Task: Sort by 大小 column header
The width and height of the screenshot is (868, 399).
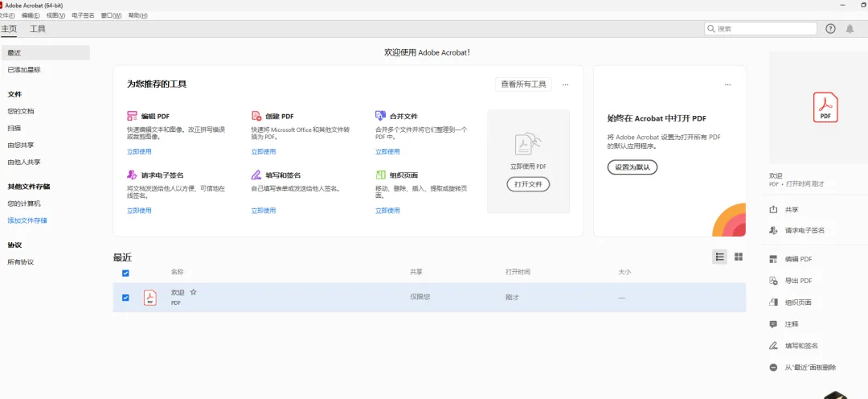Action: pyautogui.click(x=624, y=272)
